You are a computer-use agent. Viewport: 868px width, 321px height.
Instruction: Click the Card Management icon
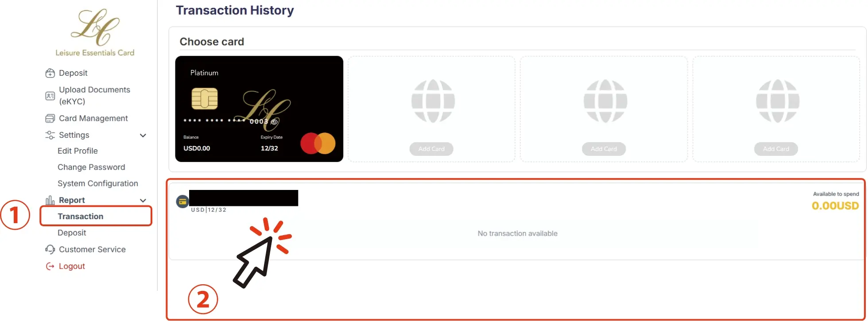click(x=50, y=118)
